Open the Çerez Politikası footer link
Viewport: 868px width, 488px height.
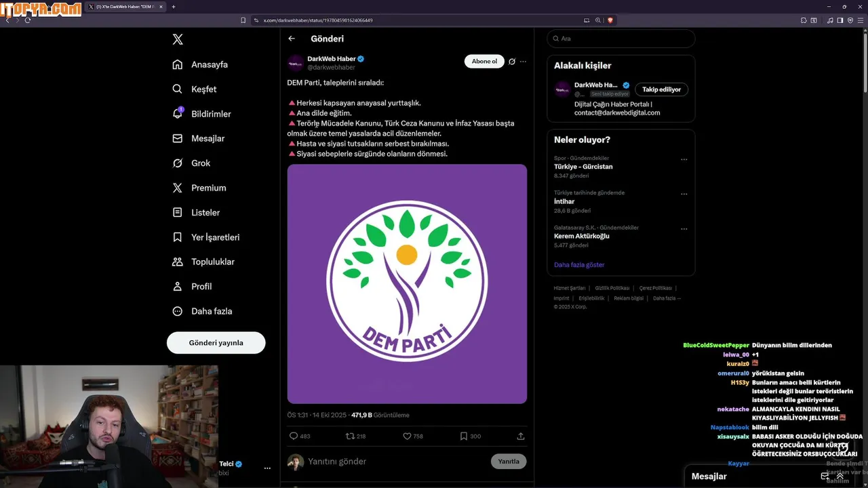[656, 288]
